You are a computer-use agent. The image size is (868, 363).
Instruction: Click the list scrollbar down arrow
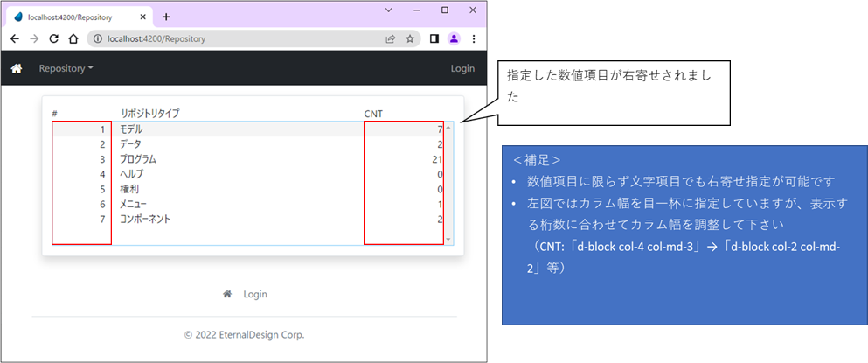448,239
